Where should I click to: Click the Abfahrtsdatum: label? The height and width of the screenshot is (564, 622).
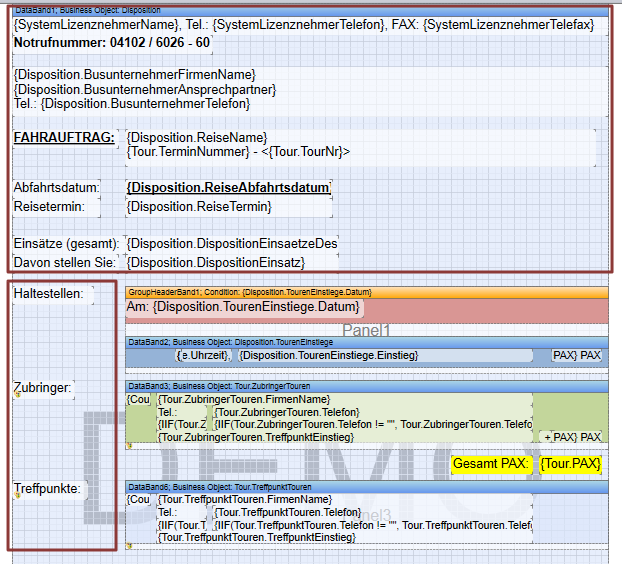pyautogui.click(x=56, y=188)
